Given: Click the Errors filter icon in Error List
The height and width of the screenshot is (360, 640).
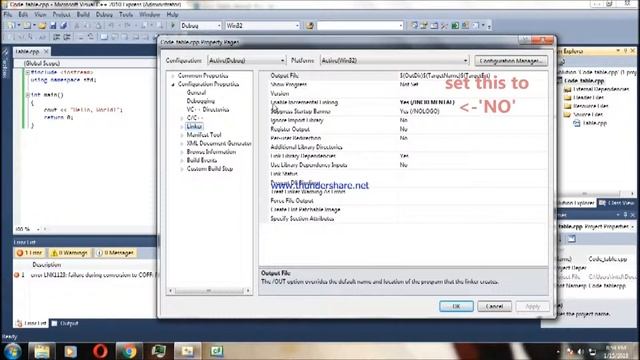Looking at the screenshot, I should click(19, 253).
